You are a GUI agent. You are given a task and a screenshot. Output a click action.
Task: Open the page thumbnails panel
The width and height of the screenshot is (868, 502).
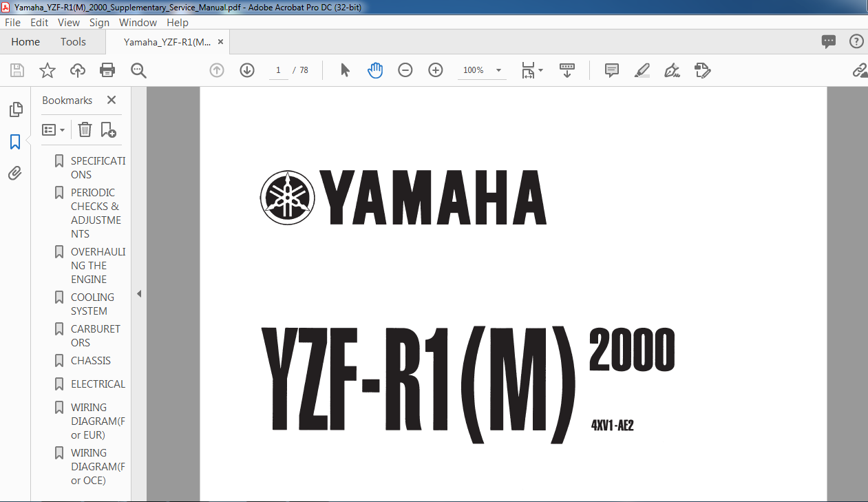(15, 109)
